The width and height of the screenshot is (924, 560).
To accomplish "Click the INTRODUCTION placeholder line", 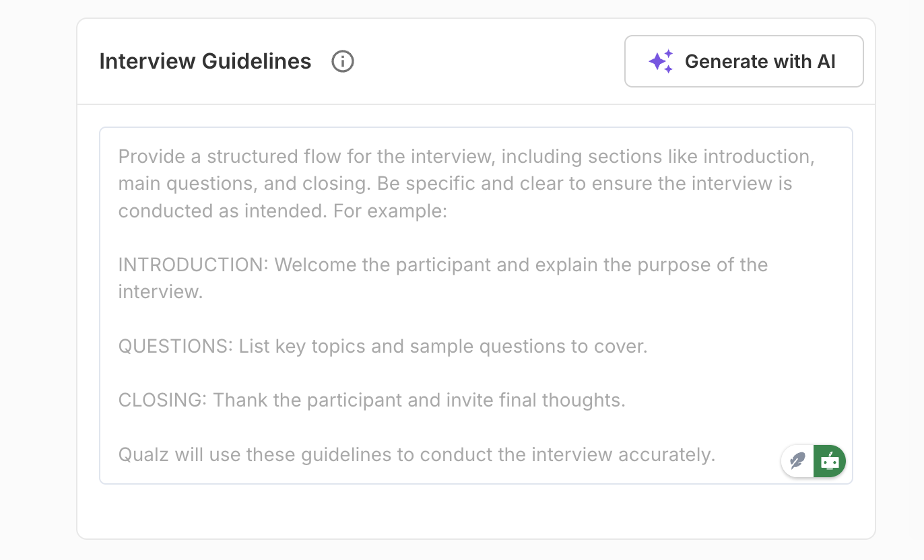I will [x=442, y=265].
